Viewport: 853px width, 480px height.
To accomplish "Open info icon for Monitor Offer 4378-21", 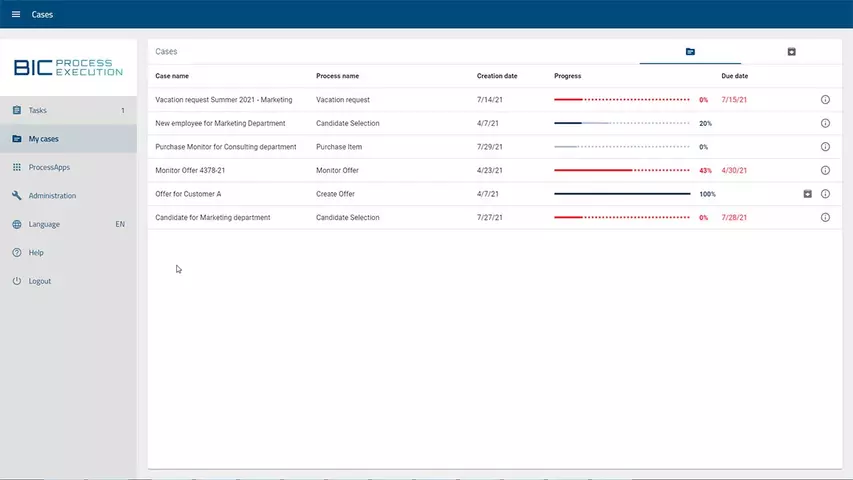I will [x=825, y=171].
